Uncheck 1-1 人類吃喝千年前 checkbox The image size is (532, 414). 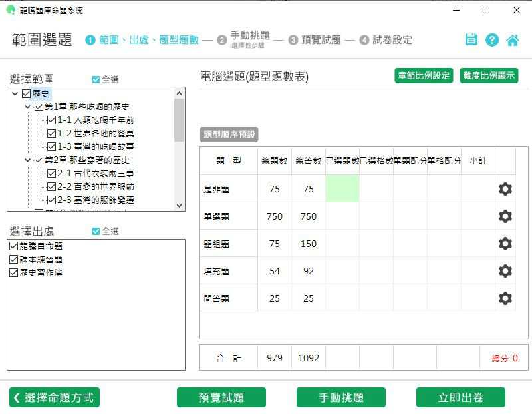coord(52,120)
